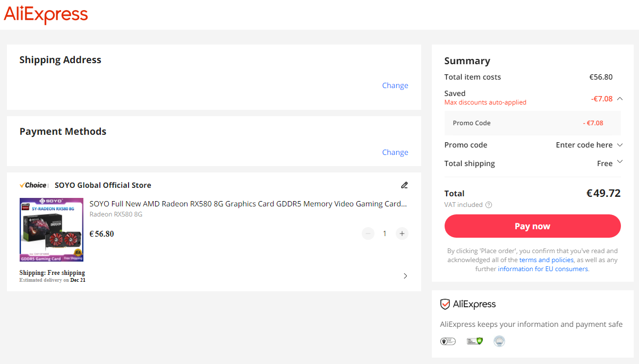This screenshot has height=364, width=639.
Task: Change the shipping address
Action: [x=395, y=85]
